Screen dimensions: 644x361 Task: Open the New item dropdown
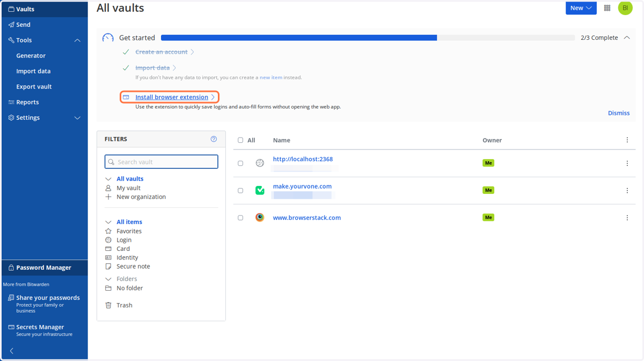coord(581,8)
